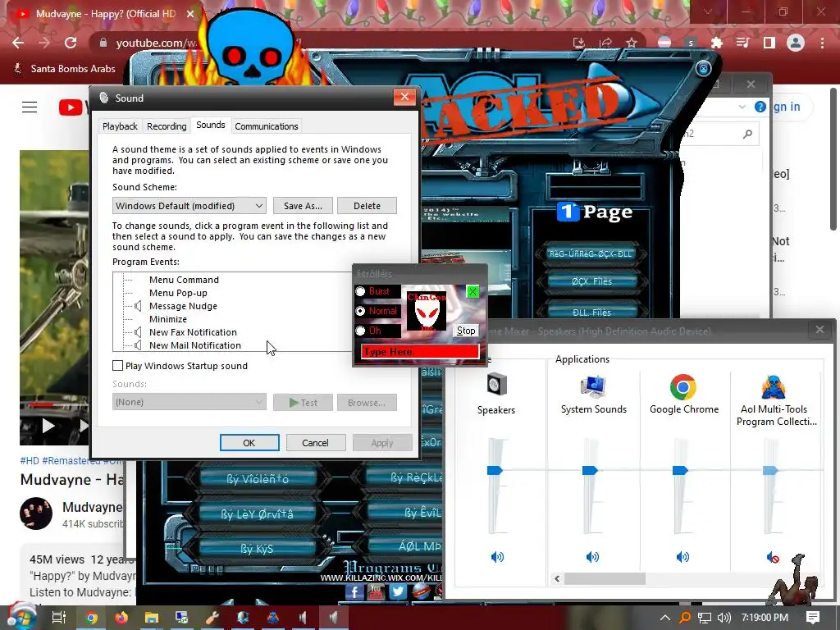Switch to the Recording tab
This screenshot has width=840, height=630.
[x=167, y=126]
